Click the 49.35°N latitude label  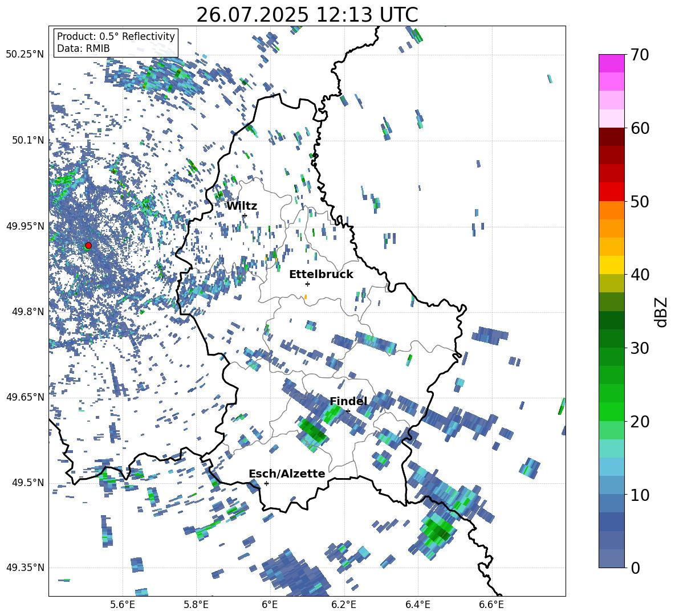[25, 568]
